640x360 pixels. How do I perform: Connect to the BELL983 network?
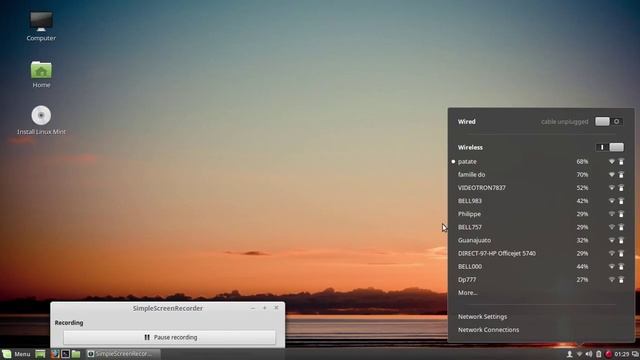[541, 201]
